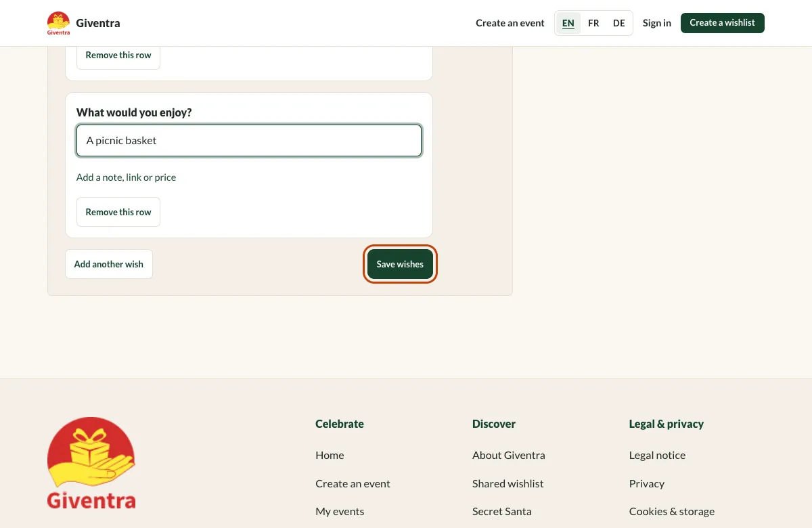Open the Secret Santa link
The width and height of the screenshot is (812, 528).
[502, 512]
